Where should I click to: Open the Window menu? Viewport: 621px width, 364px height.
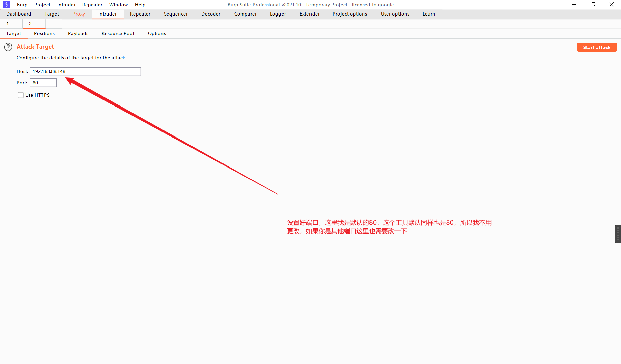pos(118,4)
